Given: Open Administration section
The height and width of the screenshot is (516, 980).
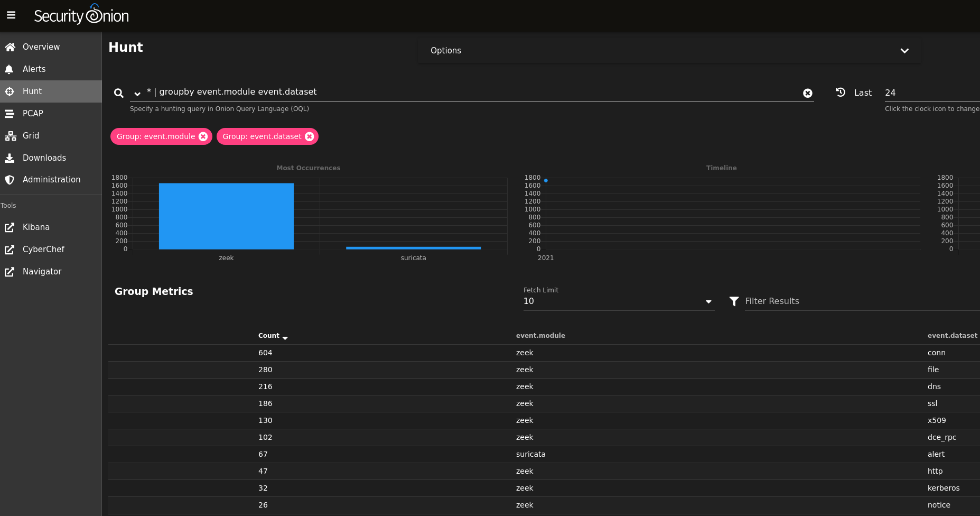Looking at the screenshot, I should click(x=51, y=180).
